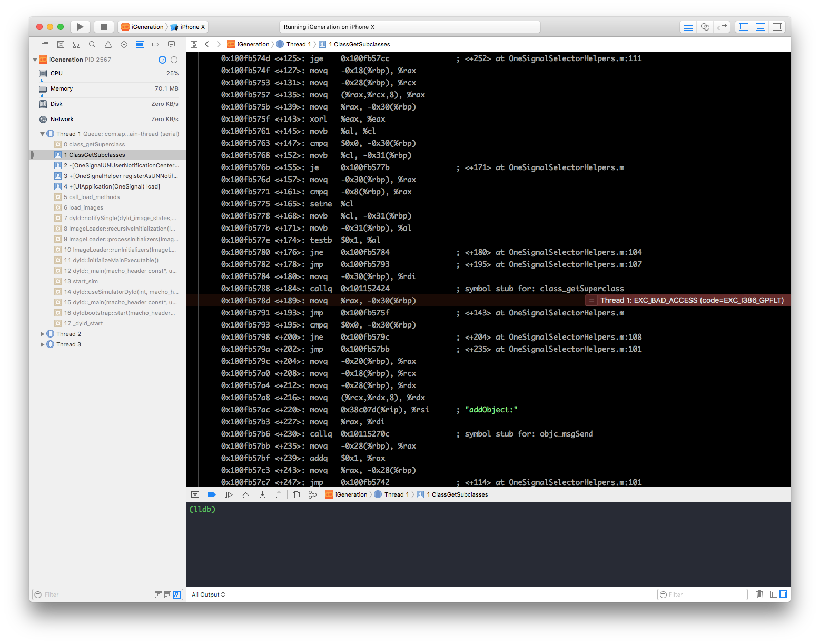Open the Project navigator folder icon
The width and height of the screenshot is (820, 644).
[x=45, y=45]
